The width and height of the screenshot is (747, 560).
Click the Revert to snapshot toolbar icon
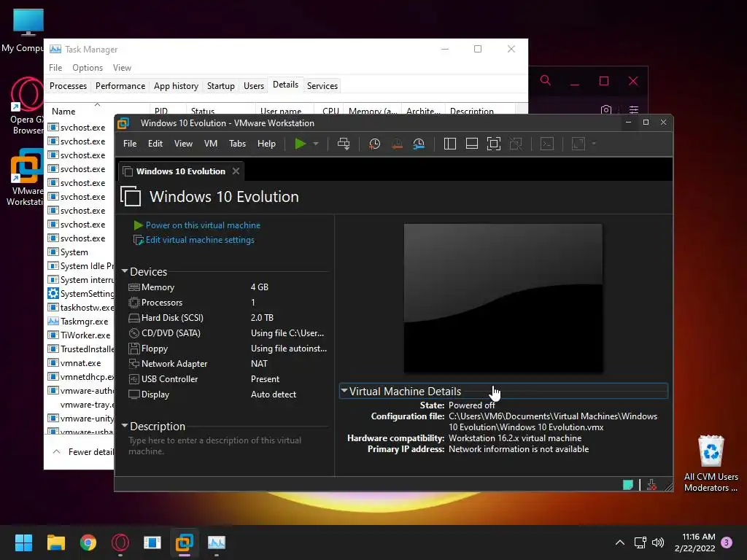397,144
